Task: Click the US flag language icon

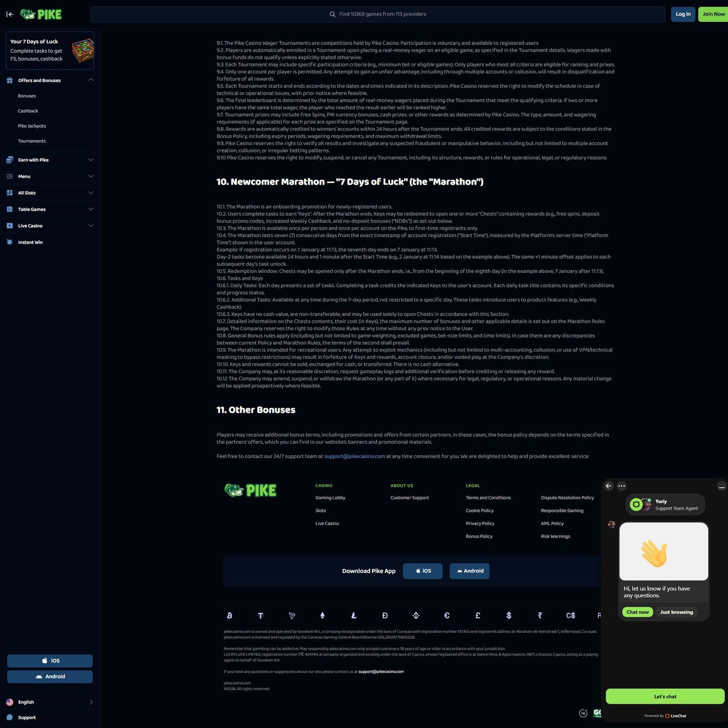Action: pos(10,702)
